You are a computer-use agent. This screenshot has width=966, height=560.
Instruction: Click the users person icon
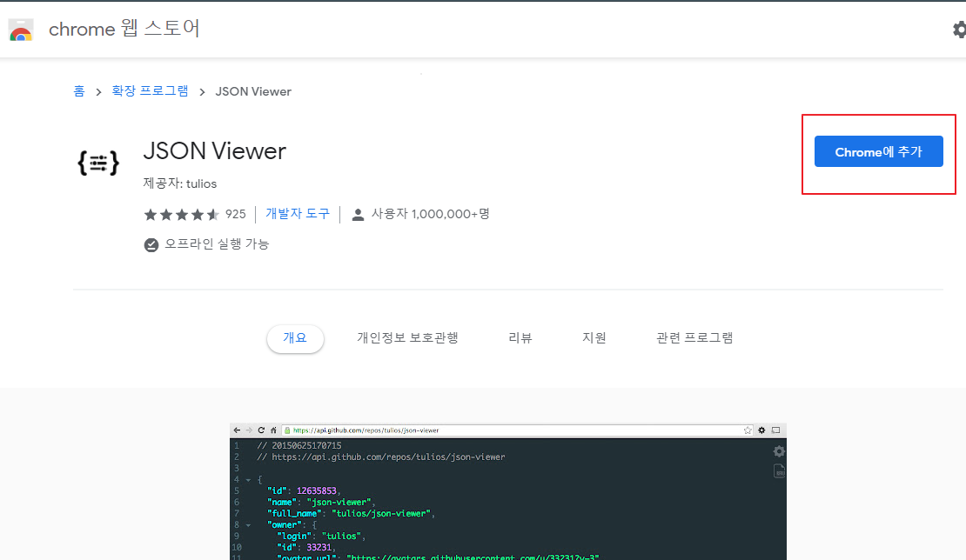pos(358,215)
